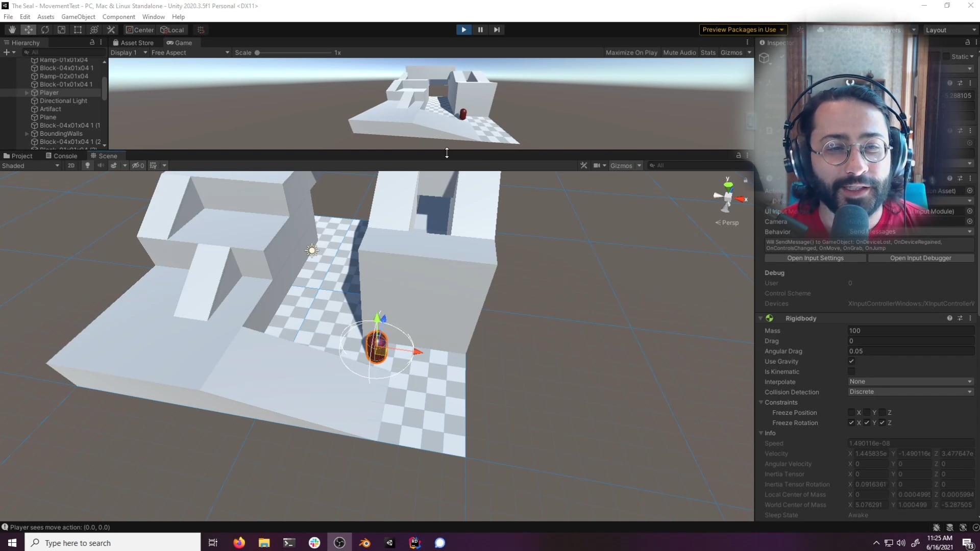Collapse the Constraints section
Viewport: 980px width, 551px height.
[x=761, y=402]
